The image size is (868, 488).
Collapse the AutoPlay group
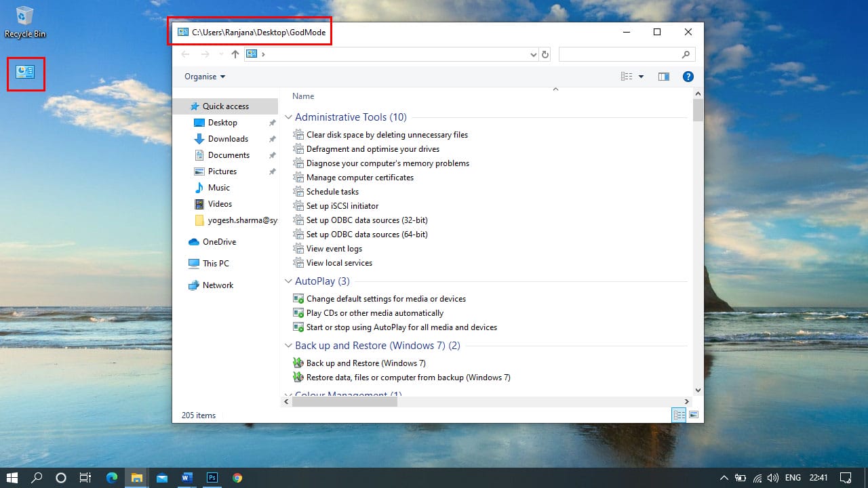[x=289, y=281]
